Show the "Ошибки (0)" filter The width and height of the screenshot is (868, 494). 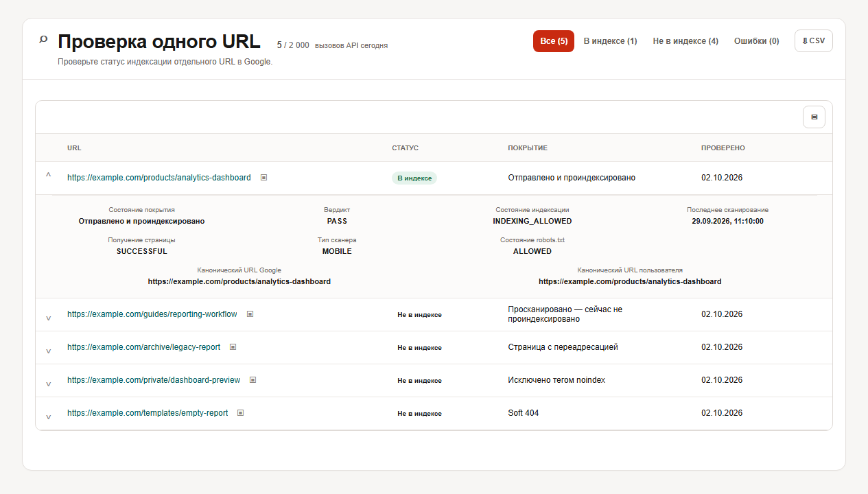coord(757,41)
